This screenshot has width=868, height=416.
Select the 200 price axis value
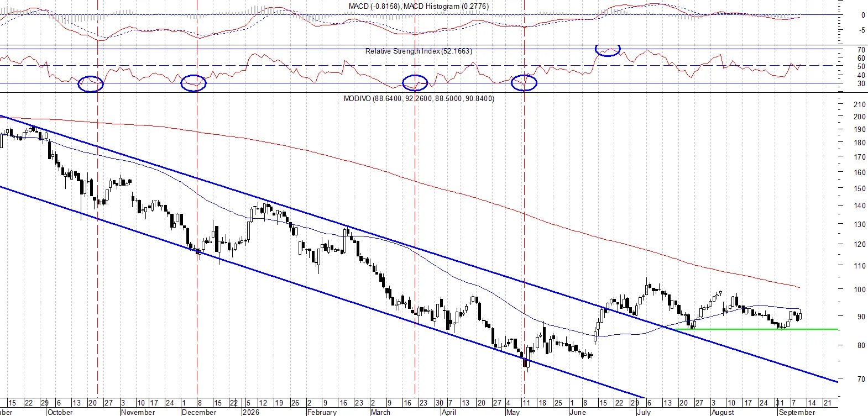click(x=860, y=117)
